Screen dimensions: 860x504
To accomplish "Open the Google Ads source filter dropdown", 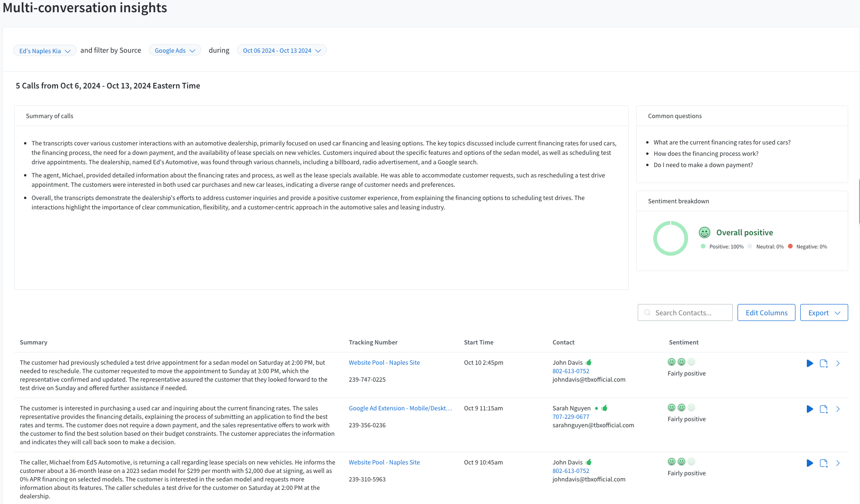I will pos(175,50).
